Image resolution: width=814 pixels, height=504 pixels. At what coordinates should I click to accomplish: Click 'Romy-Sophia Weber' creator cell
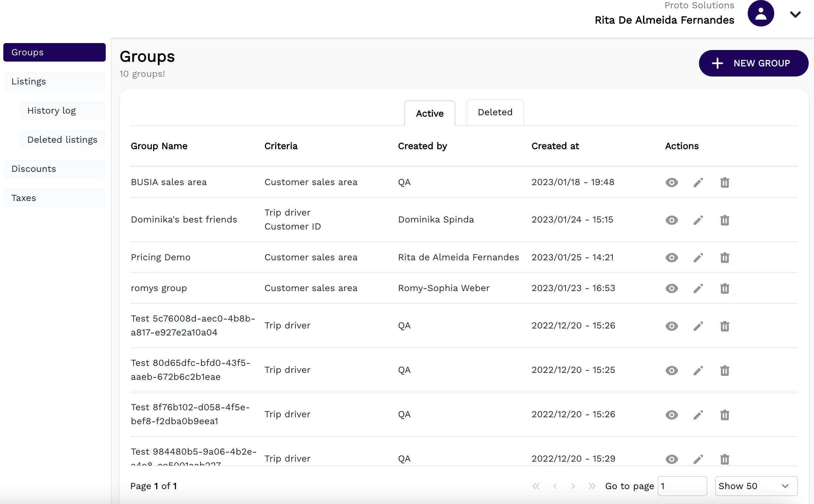(x=444, y=288)
